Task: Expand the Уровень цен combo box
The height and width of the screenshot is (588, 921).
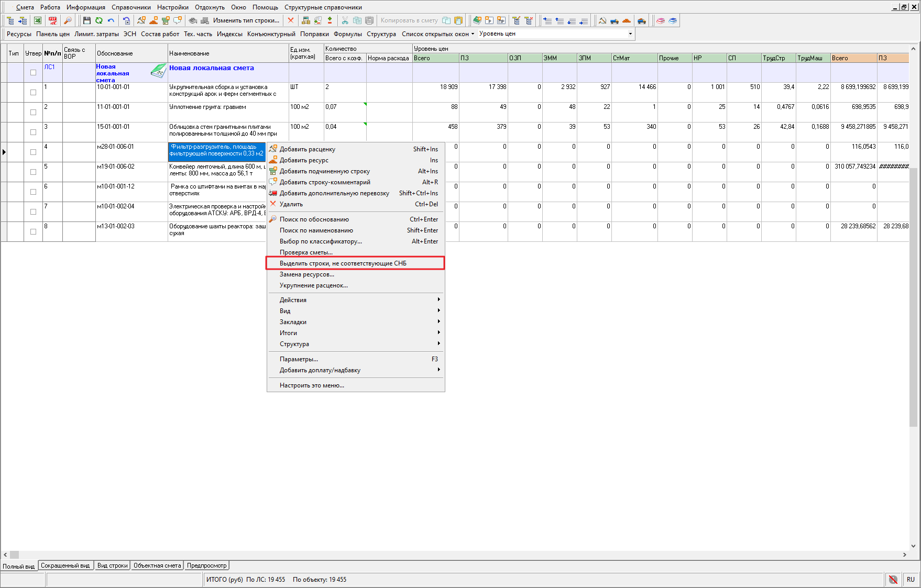Action: tap(630, 34)
